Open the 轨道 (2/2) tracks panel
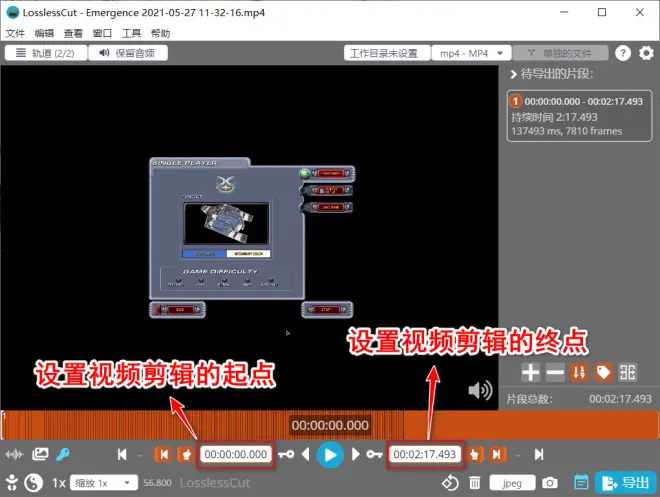The height and width of the screenshot is (497, 660). pos(46,53)
